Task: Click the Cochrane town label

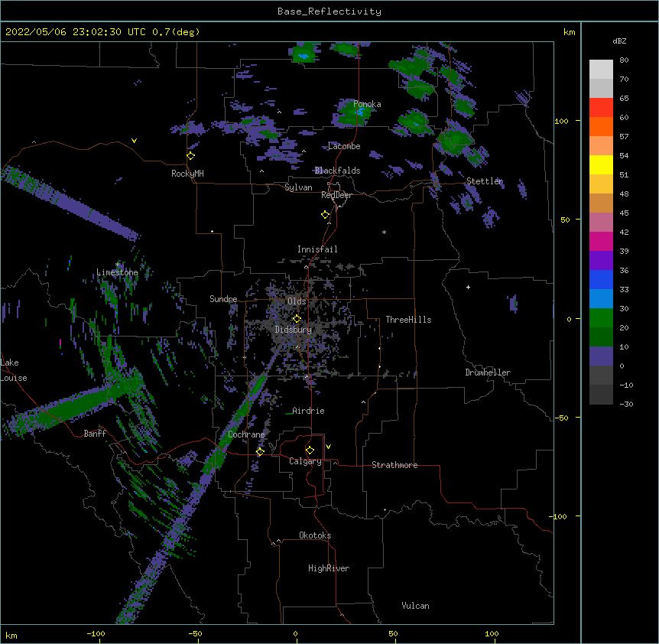Action: [x=246, y=434]
